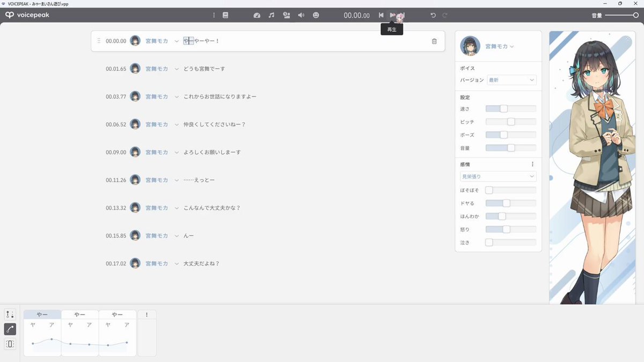This screenshot has width=644, height=362.
Task: Click the 00.00.00 playback time display
Action: pos(357,15)
